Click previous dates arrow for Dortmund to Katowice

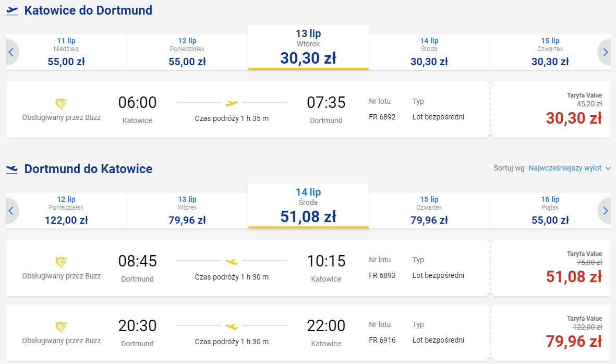pyautogui.click(x=12, y=211)
